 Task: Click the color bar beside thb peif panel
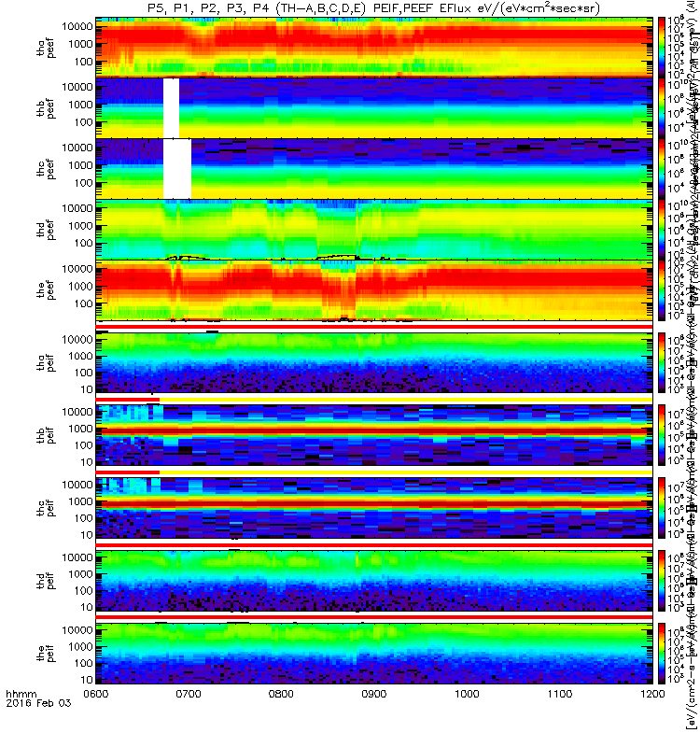coord(662,435)
